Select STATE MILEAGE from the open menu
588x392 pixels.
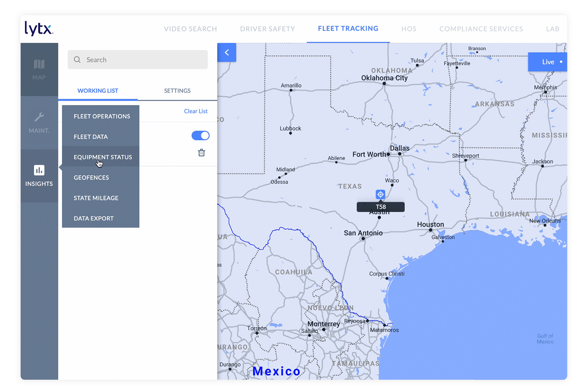pos(95,198)
